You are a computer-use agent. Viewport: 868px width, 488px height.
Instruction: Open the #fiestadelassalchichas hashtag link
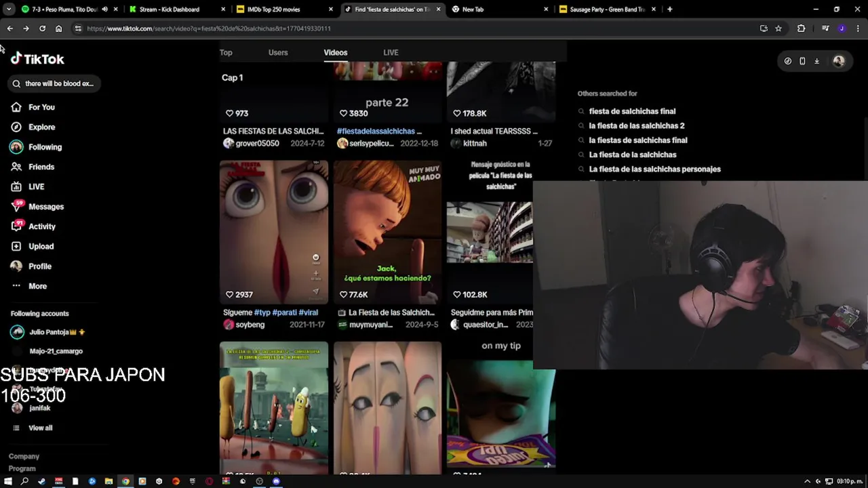coord(376,131)
